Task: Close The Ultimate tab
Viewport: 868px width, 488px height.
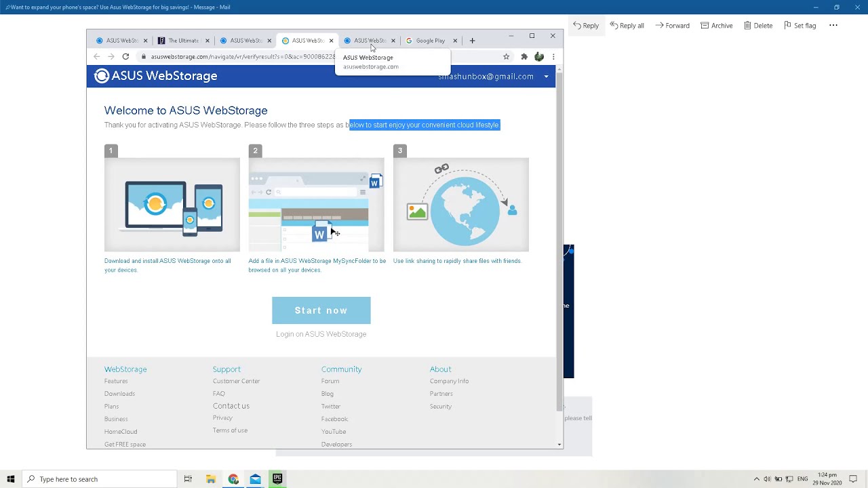Action: (x=208, y=41)
